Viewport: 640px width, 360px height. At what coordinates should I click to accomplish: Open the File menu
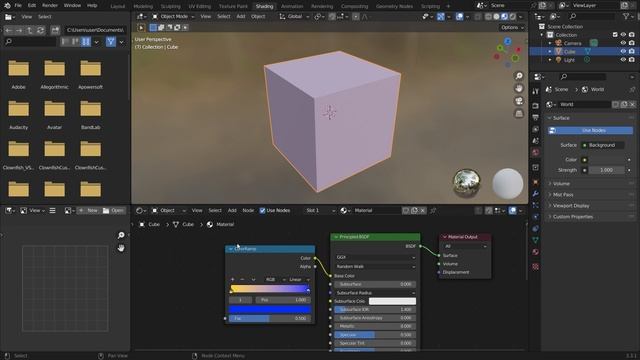point(18,6)
